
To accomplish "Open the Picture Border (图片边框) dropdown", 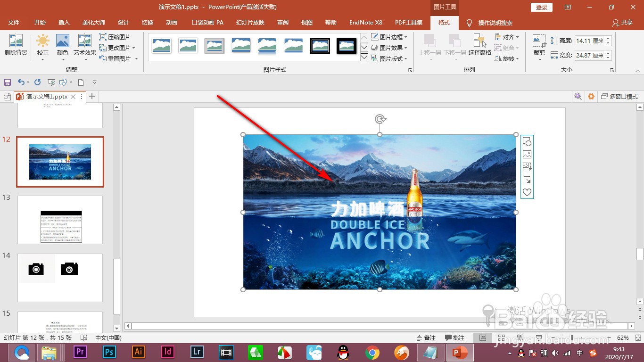I will (x=389, y=37).
